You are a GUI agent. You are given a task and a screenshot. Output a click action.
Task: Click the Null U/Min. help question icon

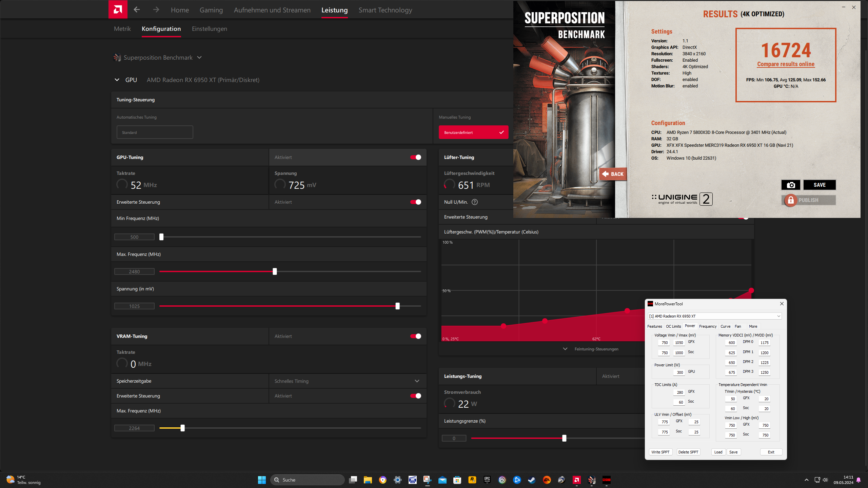(x=475, y=202)
